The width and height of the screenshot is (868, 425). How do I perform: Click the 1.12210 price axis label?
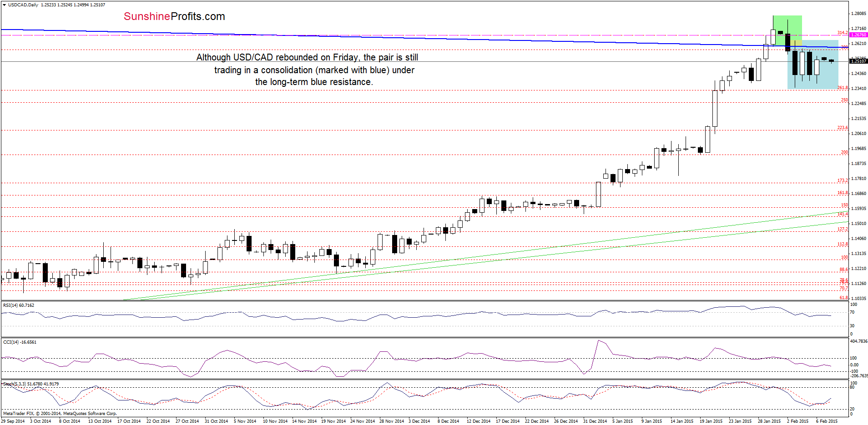point(858,269)
